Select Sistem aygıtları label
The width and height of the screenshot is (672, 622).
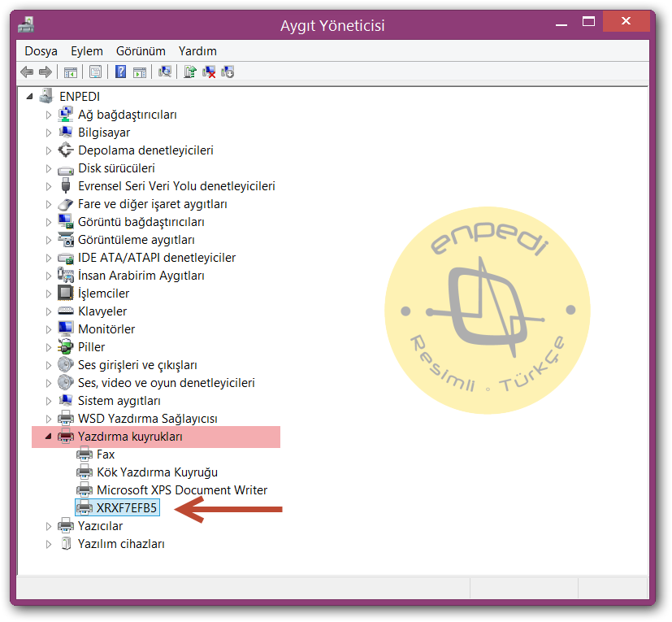[x=119, y=401]
